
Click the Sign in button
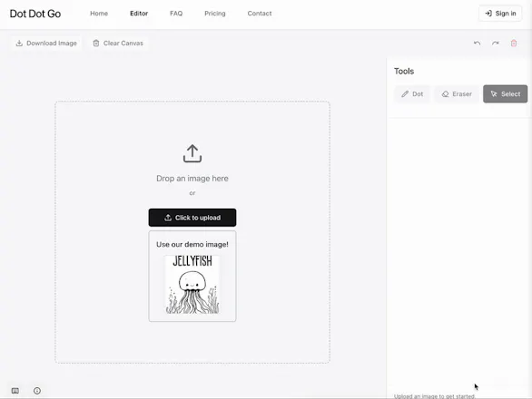coord(500,14)
